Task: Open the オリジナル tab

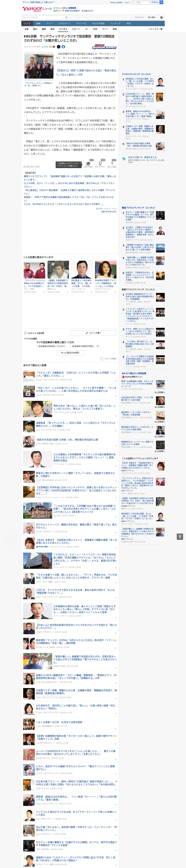Action: pyautogui.click(x=81, y=23)
